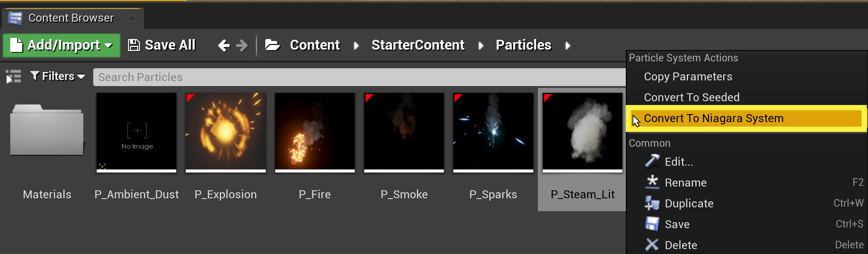
Task: Select the Edit hammer icon in the menu
Action: point(652,161)
